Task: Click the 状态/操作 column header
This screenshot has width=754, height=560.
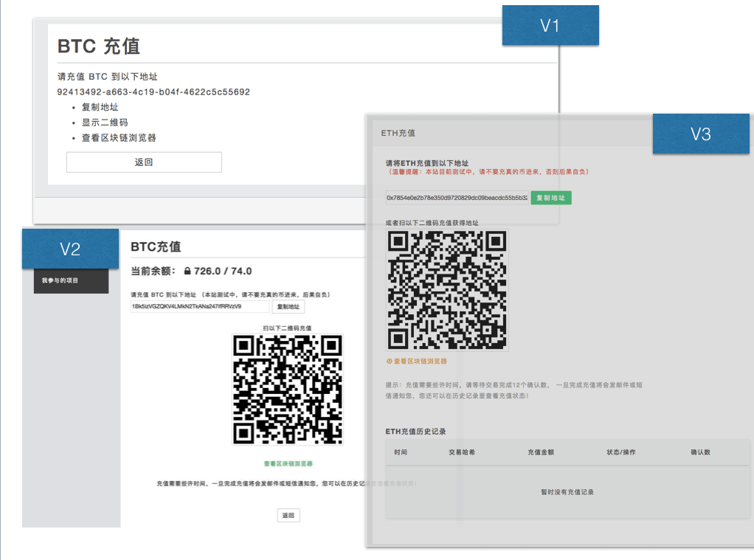Action: (620, 452)
